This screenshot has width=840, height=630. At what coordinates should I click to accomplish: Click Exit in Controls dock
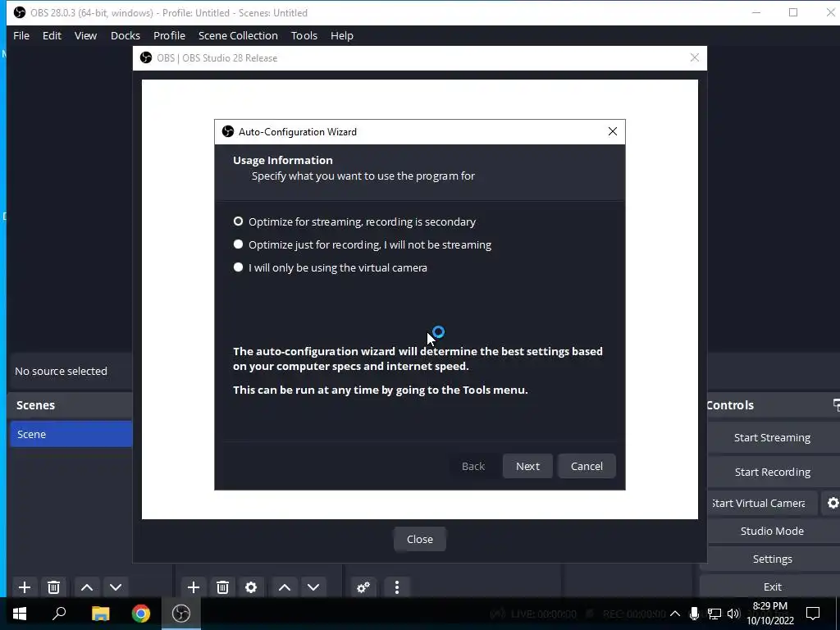pyautogui.click(x=772, y=587)
